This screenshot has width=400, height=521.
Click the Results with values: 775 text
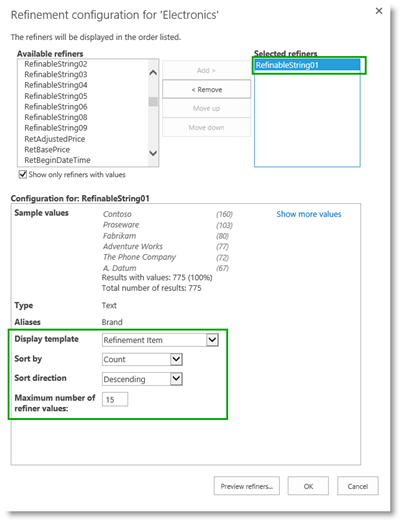pos(157,278)
